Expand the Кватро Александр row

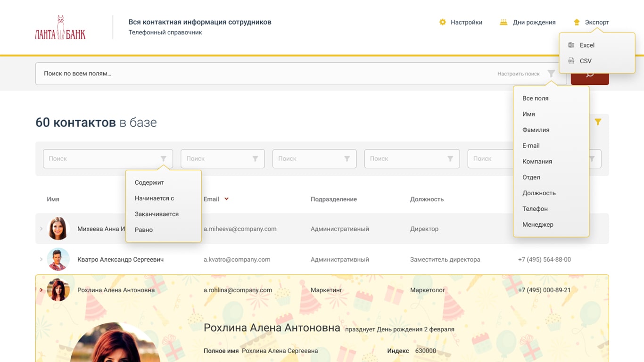(x=41, y=260)
